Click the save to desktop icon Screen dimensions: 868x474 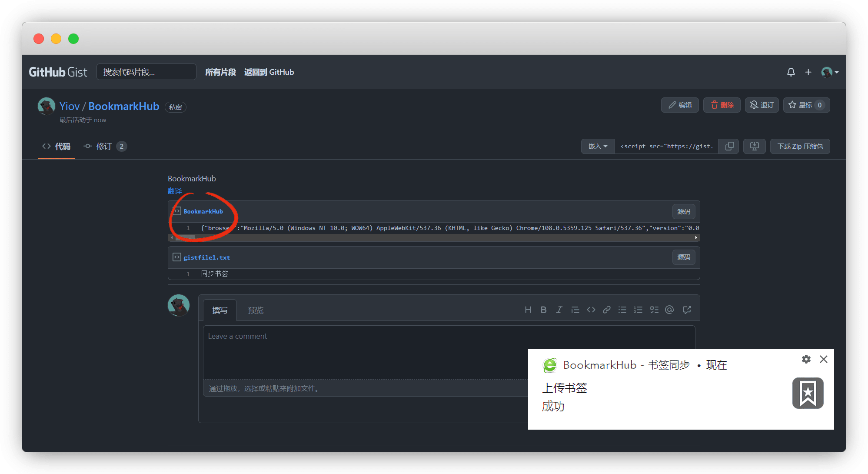pyautogui.click(x=754, y=147)
